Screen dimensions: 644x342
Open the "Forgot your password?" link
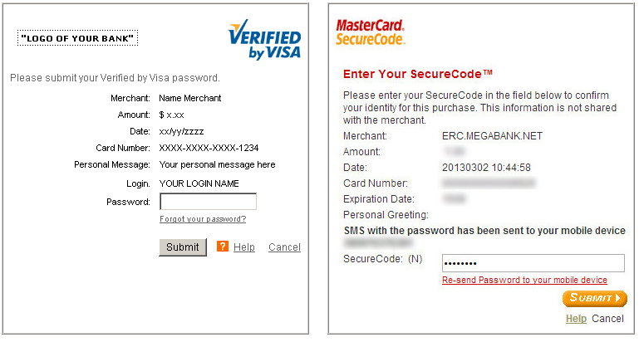coord(203,219)
